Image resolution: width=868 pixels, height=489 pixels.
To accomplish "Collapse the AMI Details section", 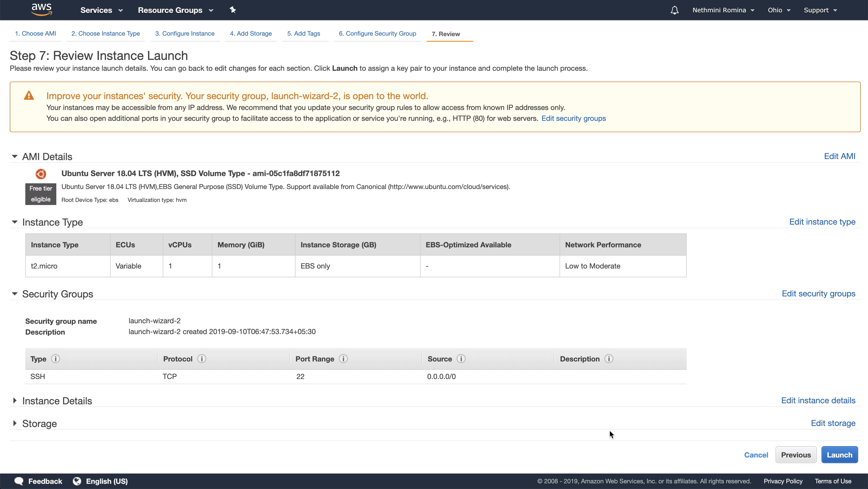I will 14,156.
